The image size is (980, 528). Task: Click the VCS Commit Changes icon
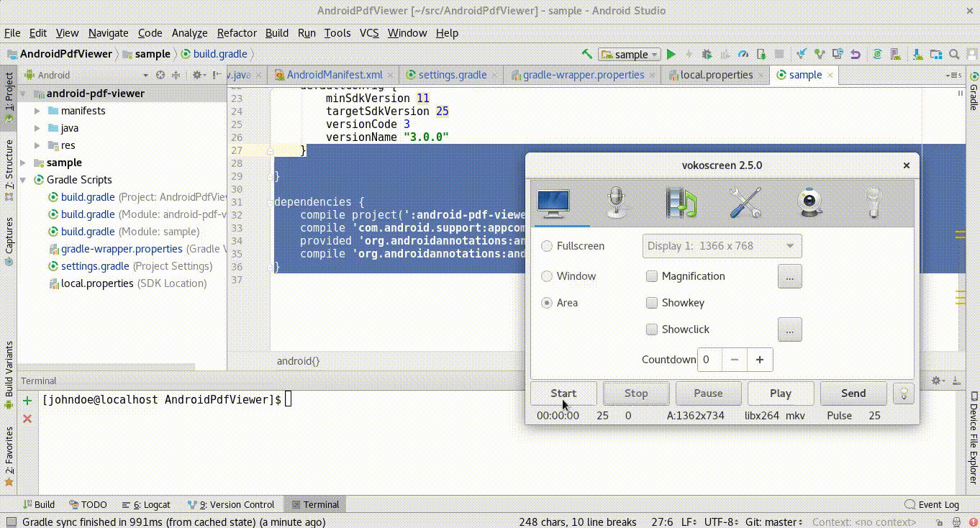click(x=820, y=54)
